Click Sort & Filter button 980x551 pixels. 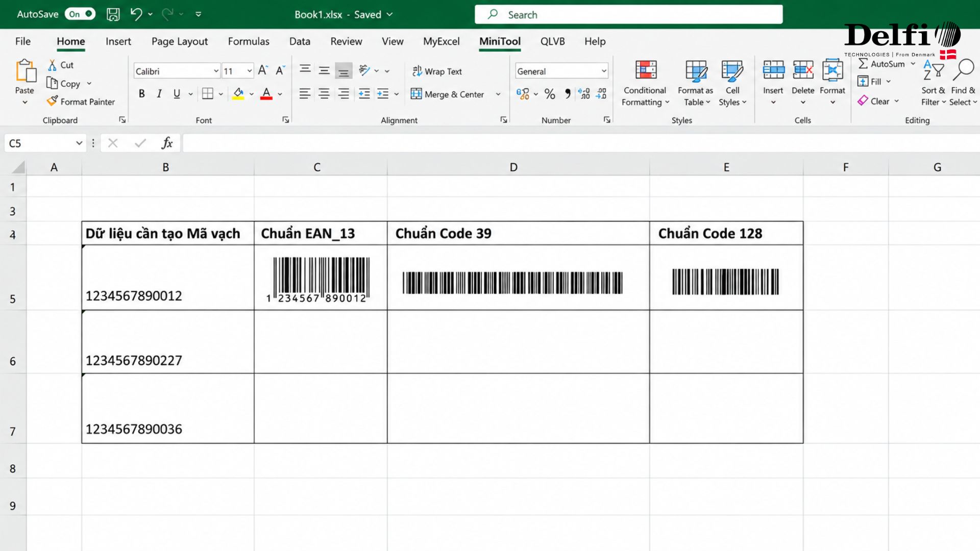coord(933,82)
